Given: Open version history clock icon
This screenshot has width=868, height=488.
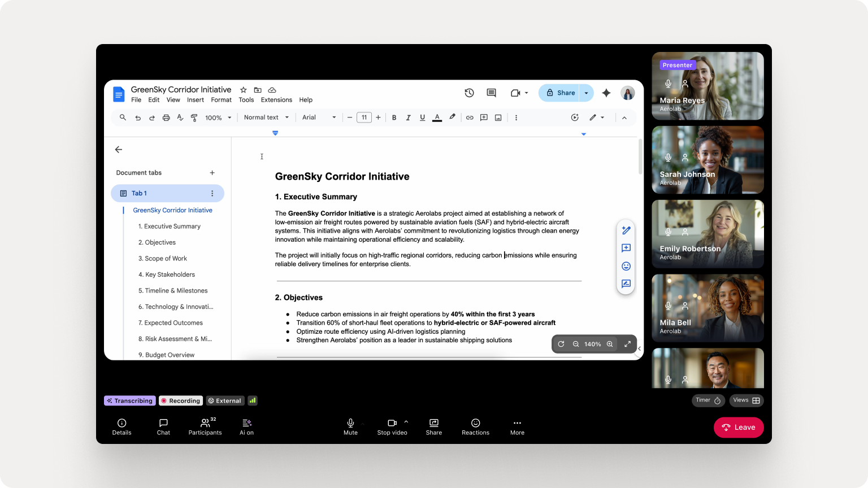Looking at the screenshot, I should 469,93.
